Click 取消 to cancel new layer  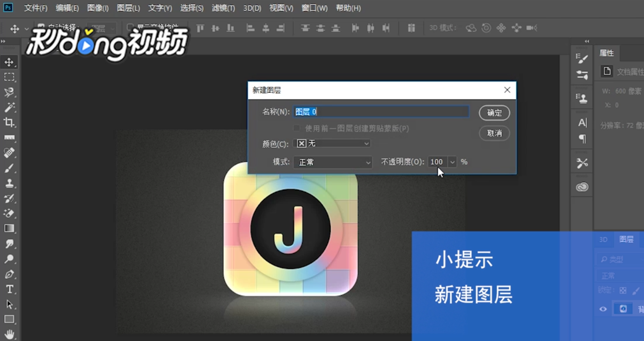point(494,133)
